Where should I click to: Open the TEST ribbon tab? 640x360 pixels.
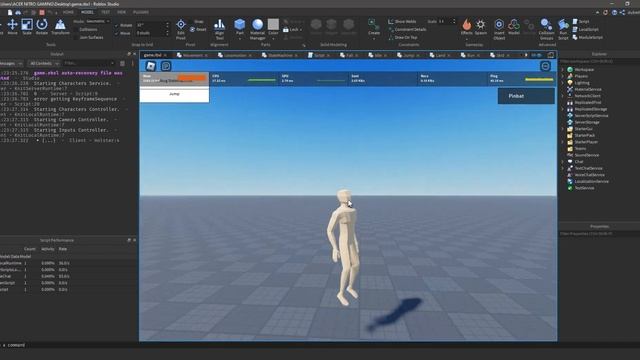[105, 12]
